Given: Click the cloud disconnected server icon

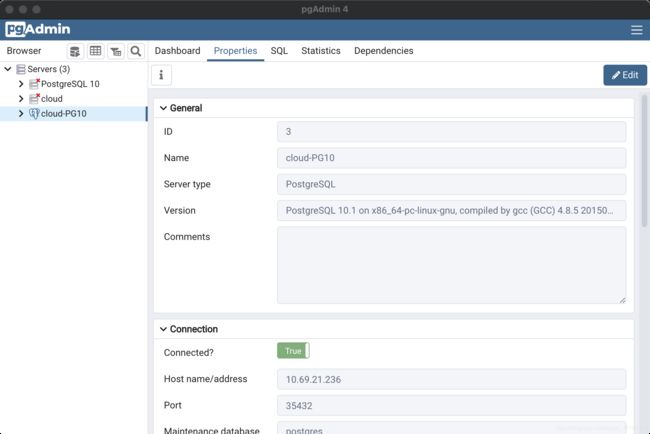Looking at the screenshot, I should tap(34, 99).
